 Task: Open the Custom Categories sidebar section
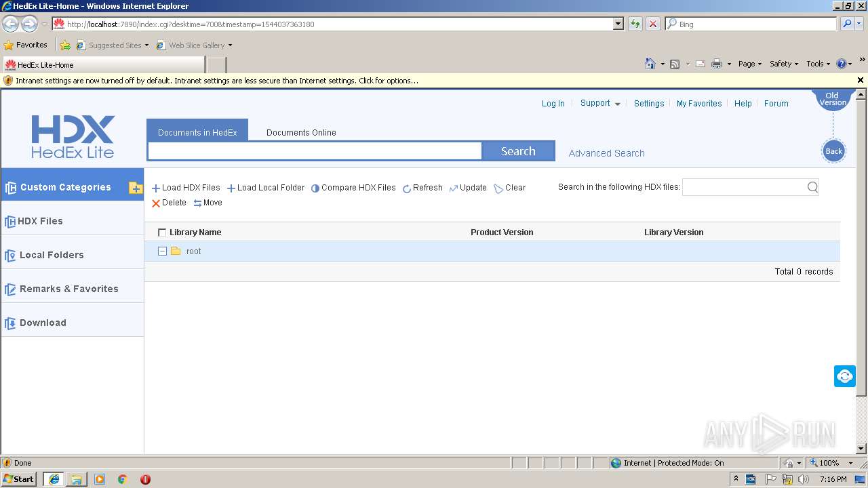65,187
